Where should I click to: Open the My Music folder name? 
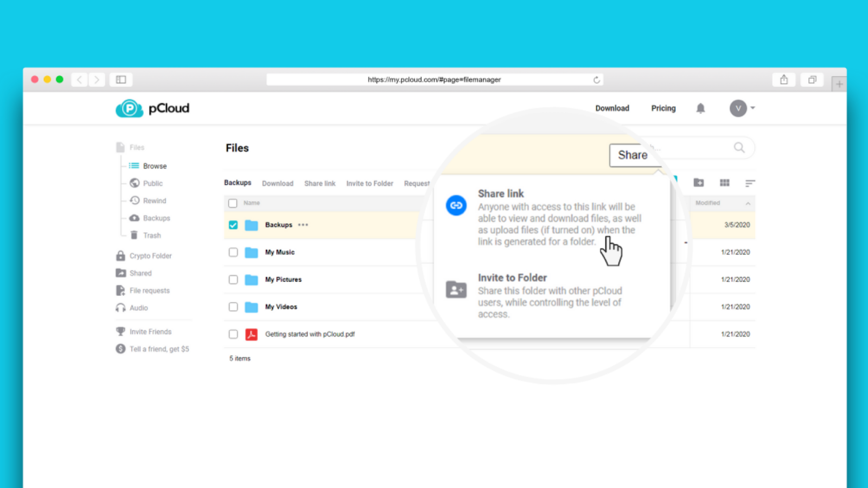280,252
